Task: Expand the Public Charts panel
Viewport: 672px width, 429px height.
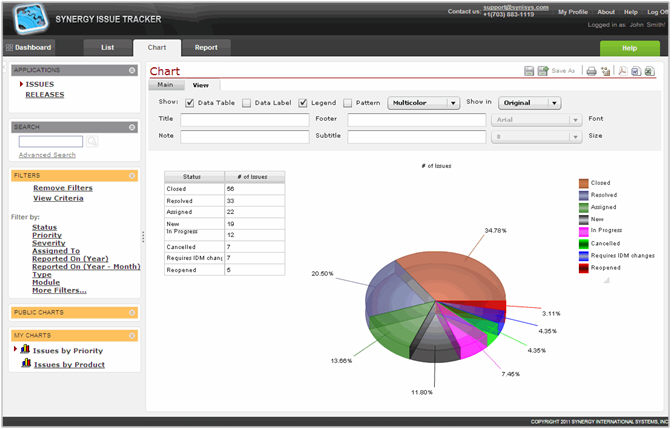Action: click(x=132, y=313)
